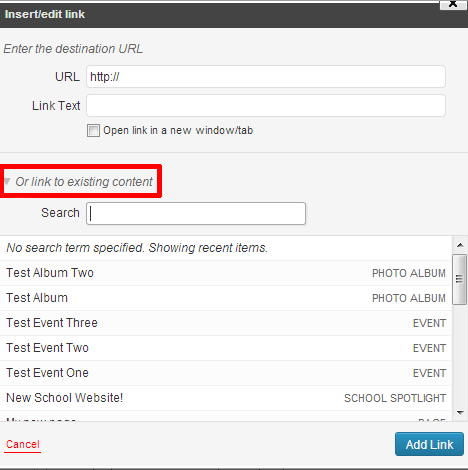Click the results list scroll up arrow
This screenshot has width=468, height=470.
460,245
